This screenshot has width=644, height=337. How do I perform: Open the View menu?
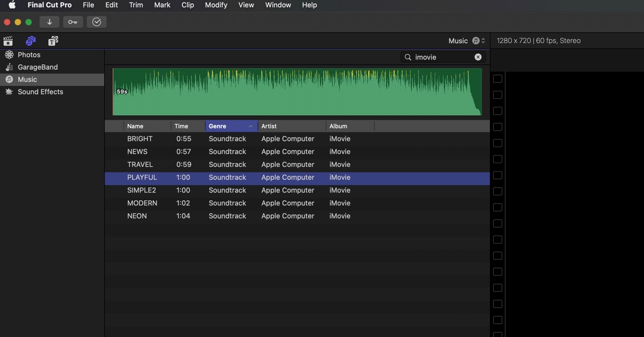[246, 5]
